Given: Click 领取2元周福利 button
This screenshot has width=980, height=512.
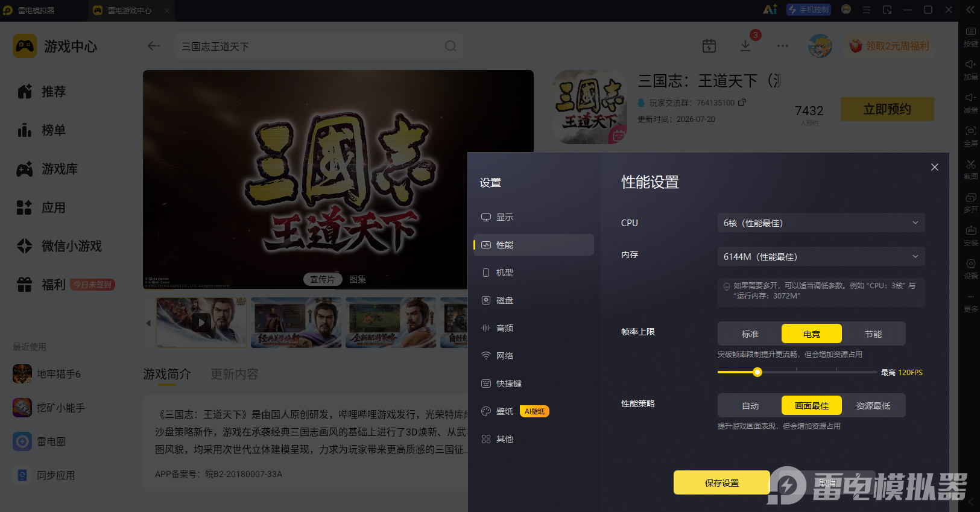Looking at the screenshot, I should coord(890,46).
